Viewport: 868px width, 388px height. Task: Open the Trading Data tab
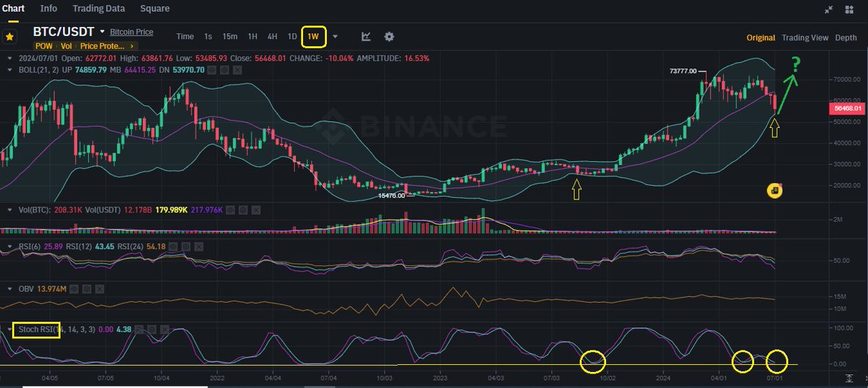point(99,9)
